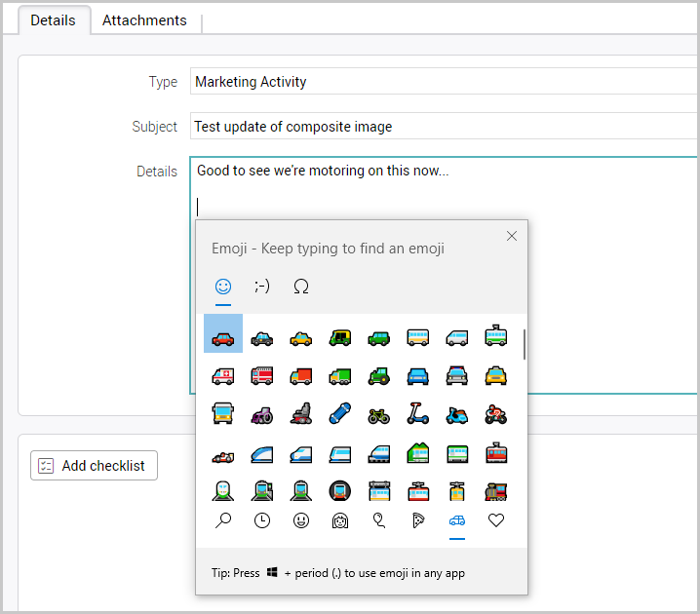This screenshot has width=700, height=614.
Task: Click the Add checklist button
Action: tap(94, 466)
